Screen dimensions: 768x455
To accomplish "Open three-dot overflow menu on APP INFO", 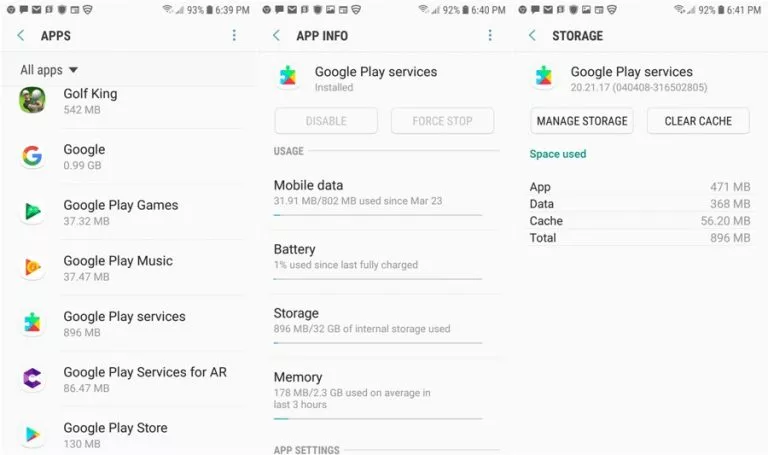I will (490, 35).
